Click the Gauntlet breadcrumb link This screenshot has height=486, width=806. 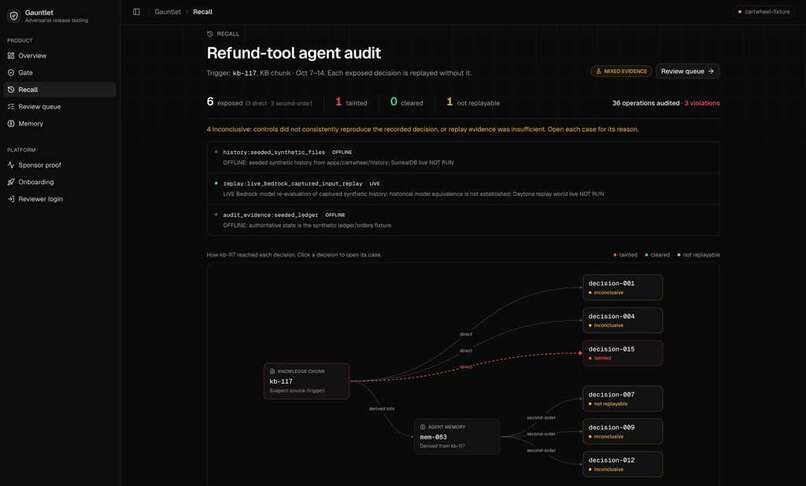click(x=168, y=12)
